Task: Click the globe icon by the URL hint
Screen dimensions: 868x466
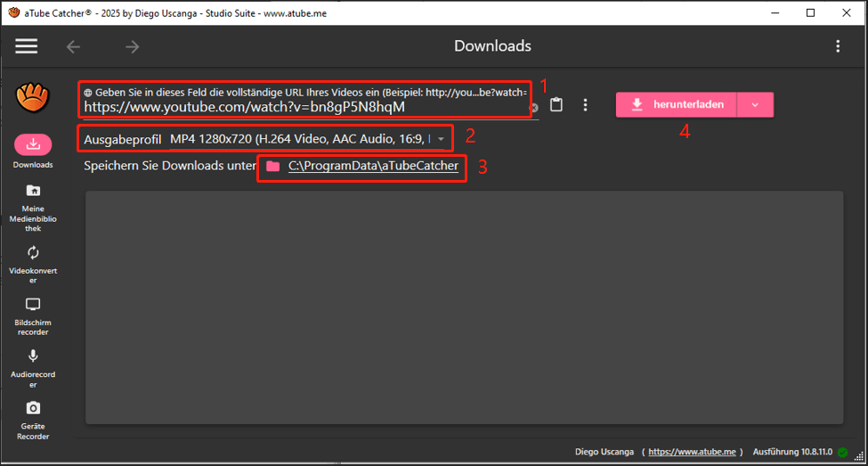Action: pyautogui.click(x=88, y=93)
